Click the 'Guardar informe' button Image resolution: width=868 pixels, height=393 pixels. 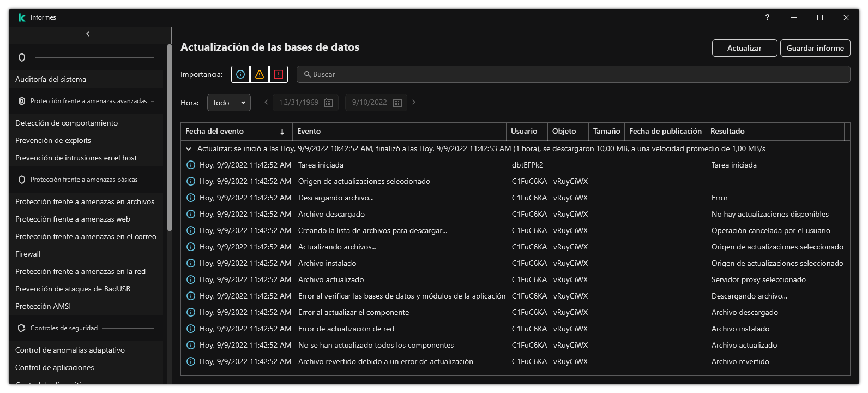point(815,48)
